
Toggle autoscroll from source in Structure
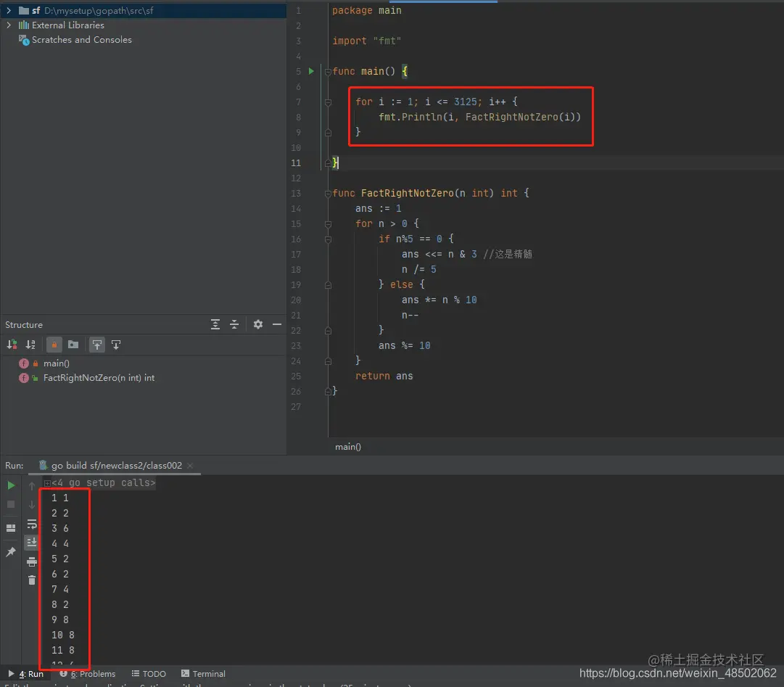[x=116, y=345]
